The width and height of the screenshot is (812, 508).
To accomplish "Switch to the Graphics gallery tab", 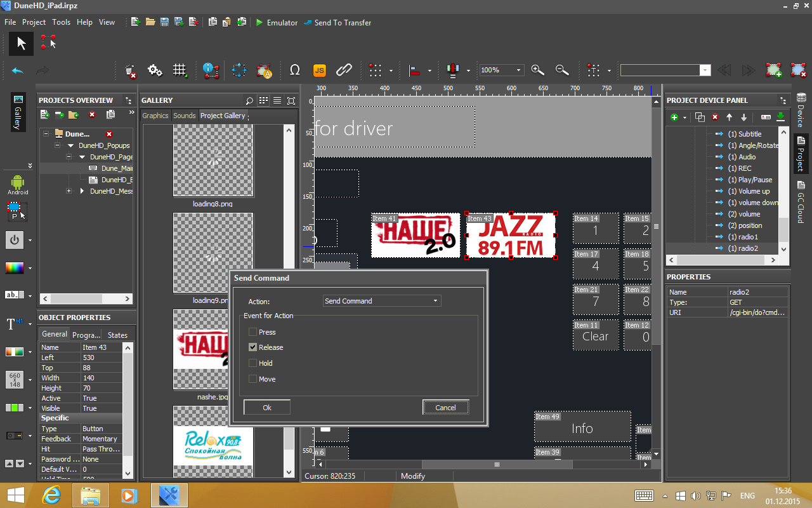I will (155, 116).
